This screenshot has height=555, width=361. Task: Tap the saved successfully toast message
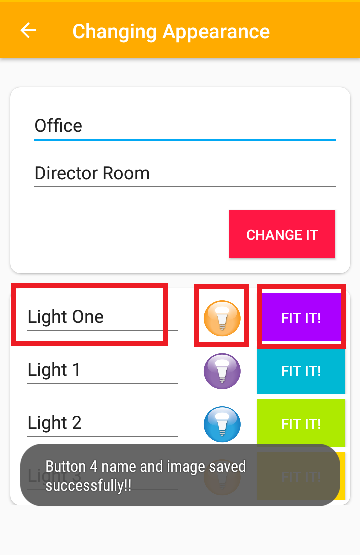pyautogui.click(x=180, y=475)
